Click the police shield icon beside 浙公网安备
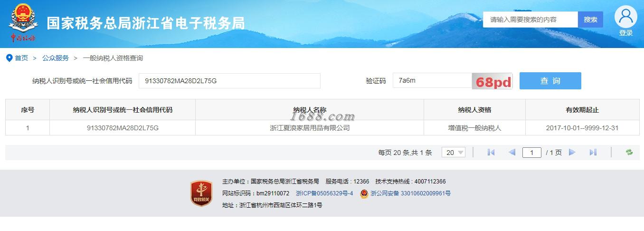Viewport: 644px width, 231px height. point(364,193)
